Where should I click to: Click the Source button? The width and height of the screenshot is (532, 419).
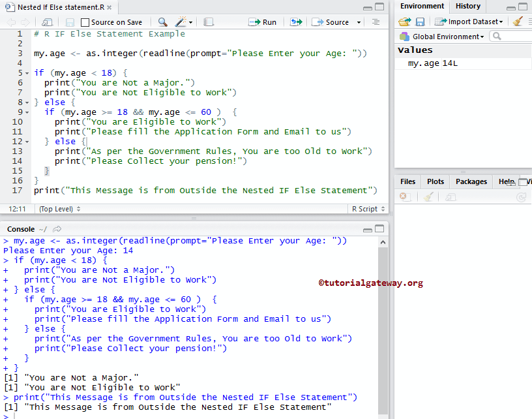point(332,22)
